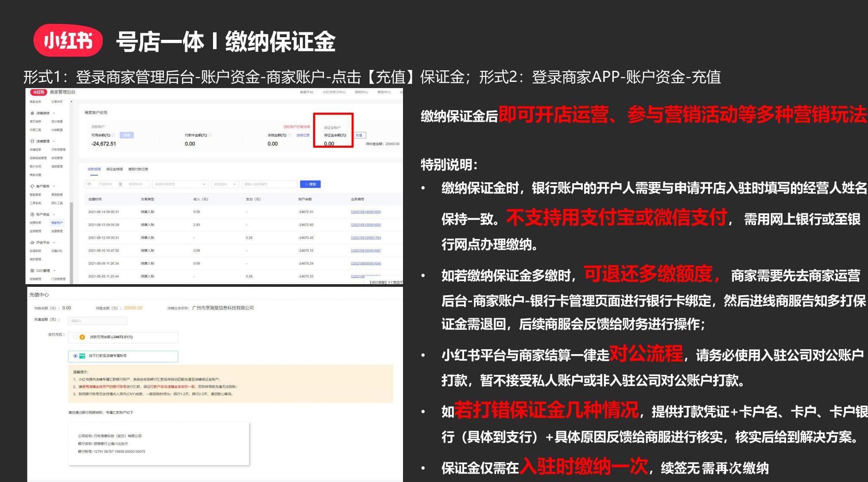Open the 选择交易类型 dropdown
Viewport: 868px width, 482px height.
[x=180, y=184]
